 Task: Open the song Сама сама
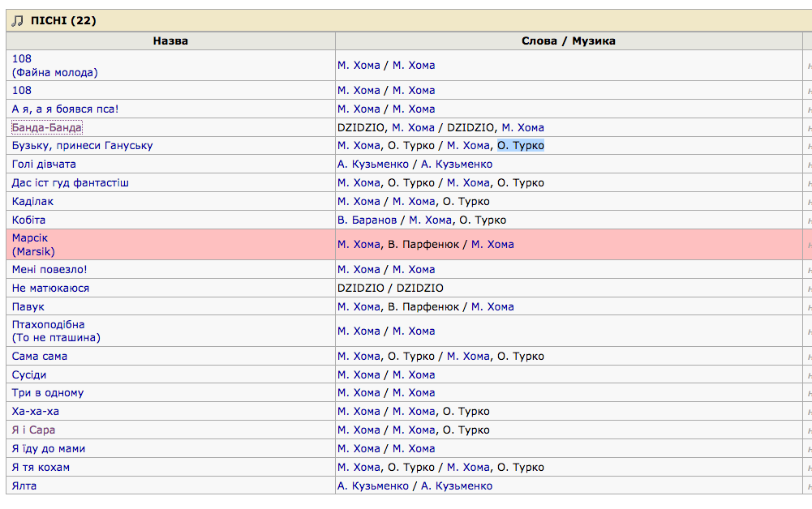pos(40,357)
